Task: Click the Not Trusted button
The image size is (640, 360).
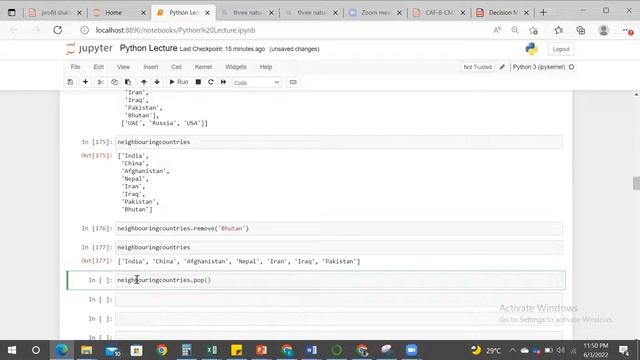Action: click(478, 67)
